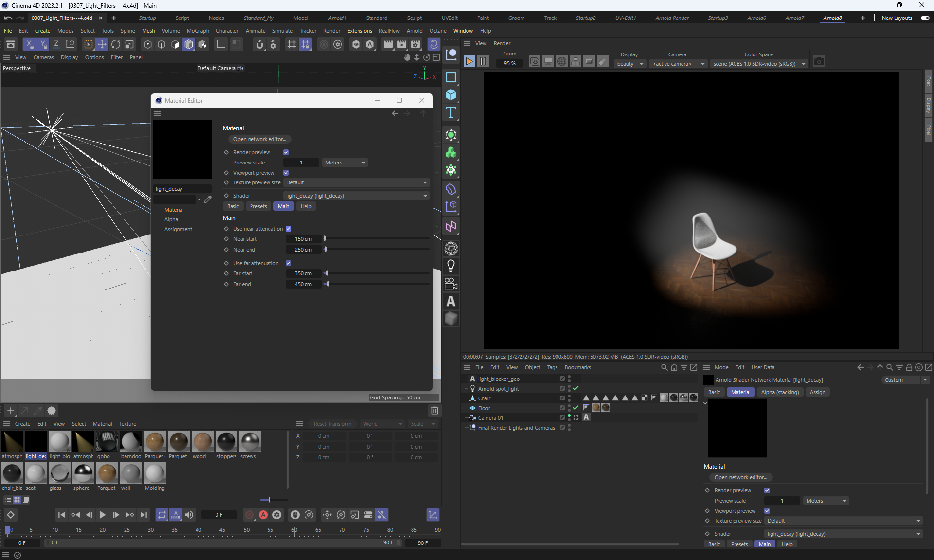
Task: Start the Arnold IPR render play button
Action: coord(469,62)
